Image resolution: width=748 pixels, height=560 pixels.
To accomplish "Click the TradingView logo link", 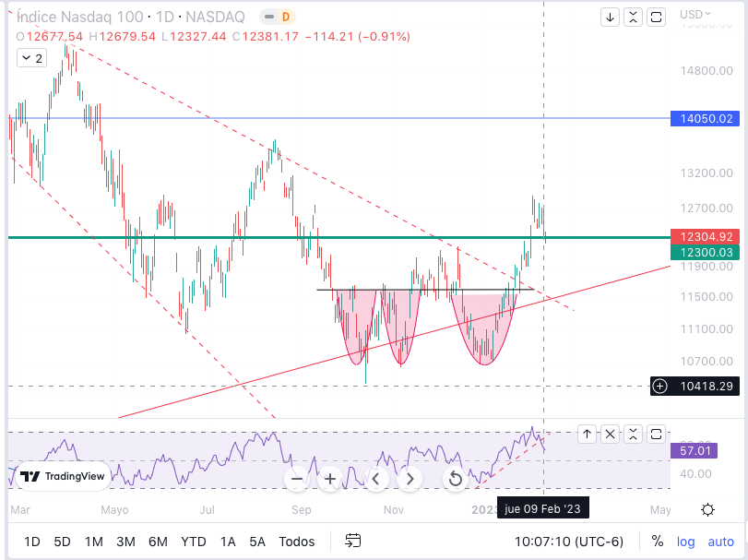I will tap(64, 476).
